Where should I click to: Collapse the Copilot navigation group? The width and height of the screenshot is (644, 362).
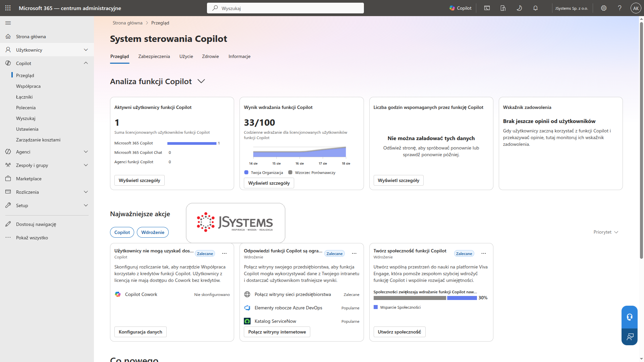click(x=86, y=63)
